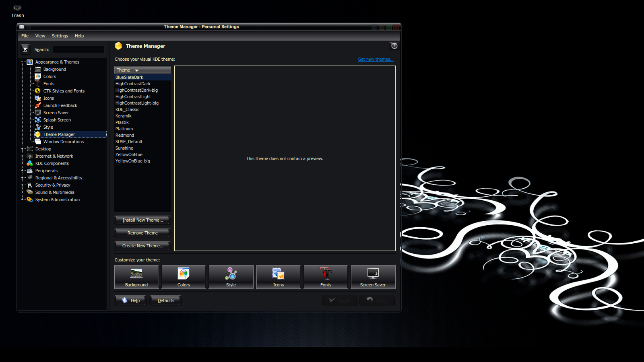Image resolution: width=644 pixels, height=362 pixels.
Task: Click the Background customize icon button
Action: coord(136,277)
